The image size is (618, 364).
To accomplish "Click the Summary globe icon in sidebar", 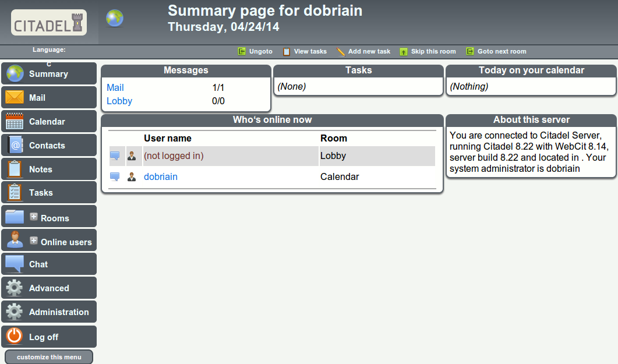I will click(x=15, y=73).
